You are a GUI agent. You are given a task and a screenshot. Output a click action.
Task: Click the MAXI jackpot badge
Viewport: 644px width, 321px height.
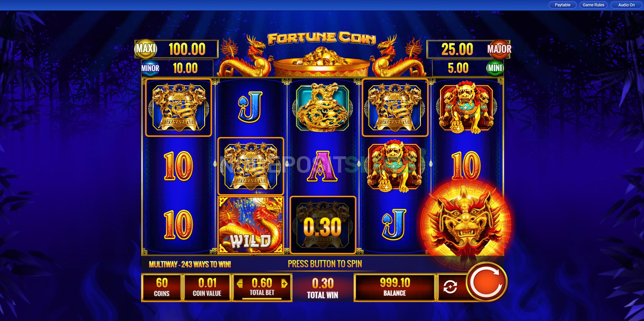point(146,49)
